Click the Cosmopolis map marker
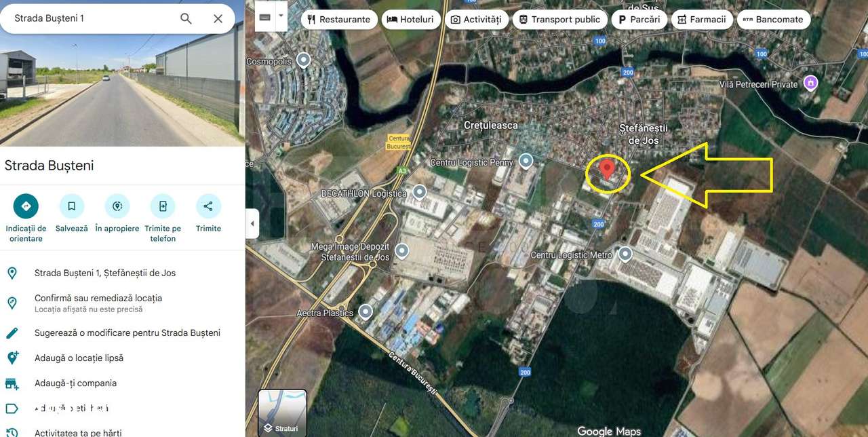 click(304, 60)
